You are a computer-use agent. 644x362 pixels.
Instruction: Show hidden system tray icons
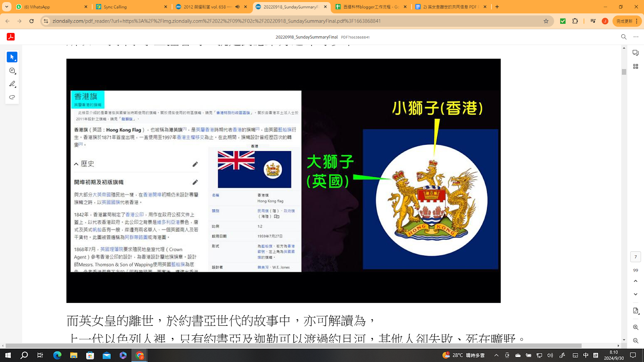coord(496,355)
